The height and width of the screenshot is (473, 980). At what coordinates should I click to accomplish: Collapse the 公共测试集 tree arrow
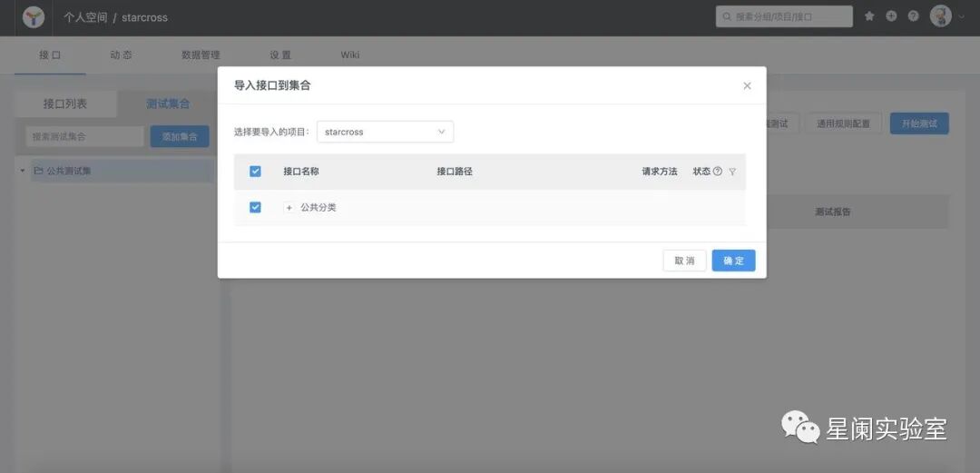coord(23,170)
